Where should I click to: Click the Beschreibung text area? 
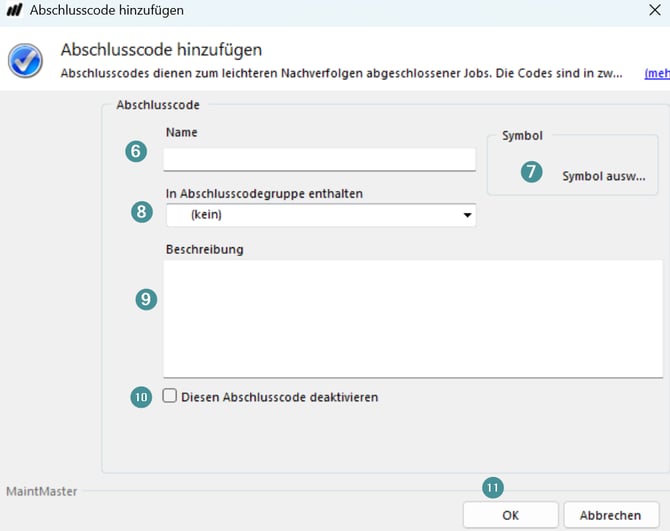pos(413,319)
